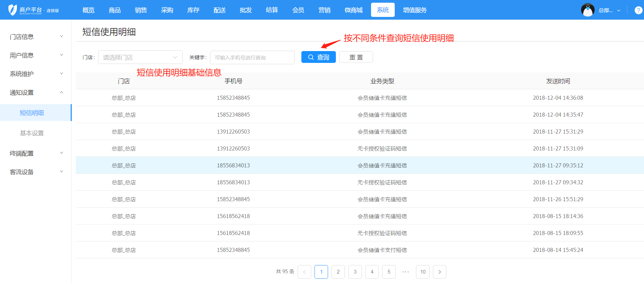This screenshot has height=283, width=644.
Task: Open the 增值服务 top menu
Action: (x=415, y=10)
